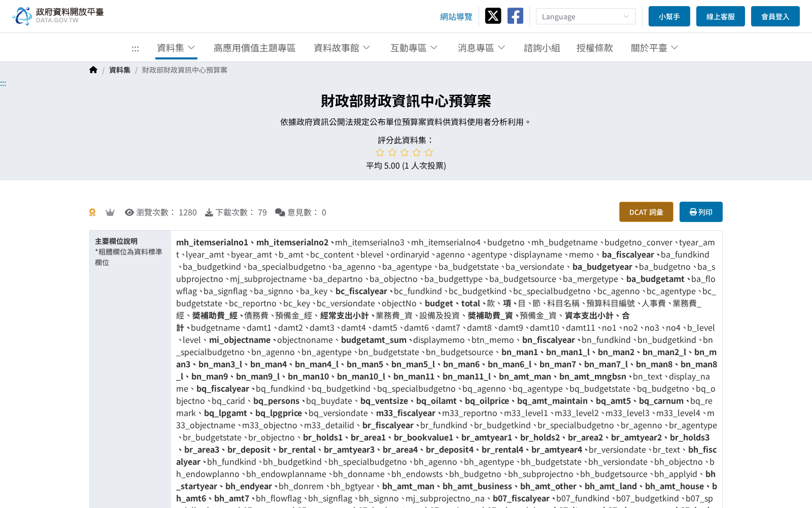Click the 線上客服 button
Screen dimensions: 812x508
pos(721,16)
